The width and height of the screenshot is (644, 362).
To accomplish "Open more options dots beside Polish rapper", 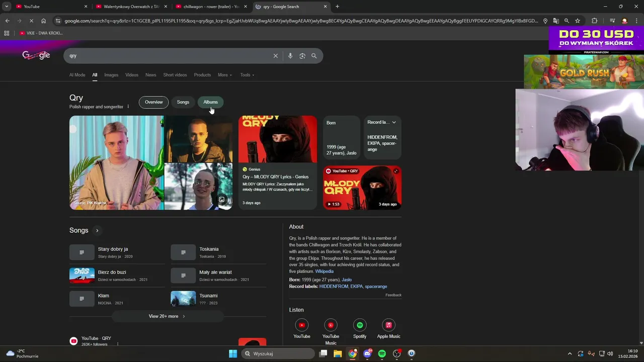I will (128, 107).
